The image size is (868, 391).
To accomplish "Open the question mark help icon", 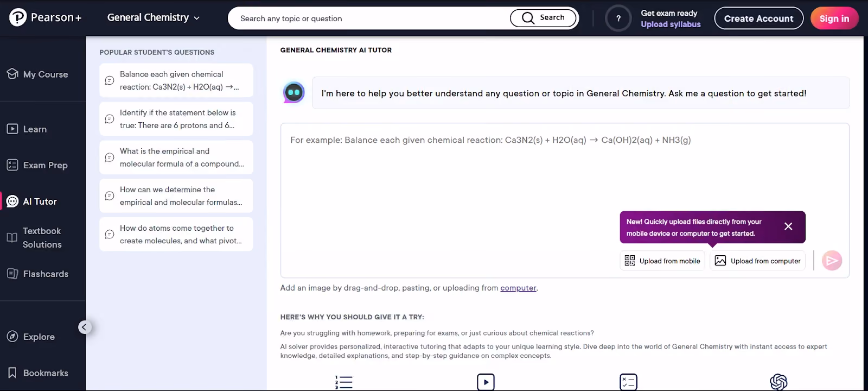I will click(x=618, y=18).
